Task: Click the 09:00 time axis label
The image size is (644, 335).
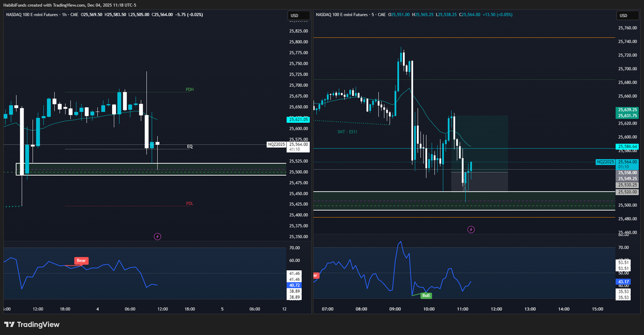Action: point(395,309)
